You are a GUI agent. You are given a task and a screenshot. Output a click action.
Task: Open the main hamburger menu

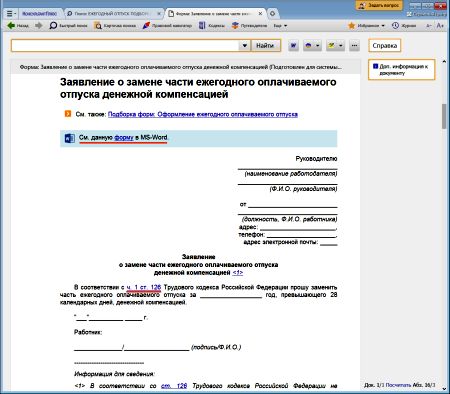[x=11, y=14]
